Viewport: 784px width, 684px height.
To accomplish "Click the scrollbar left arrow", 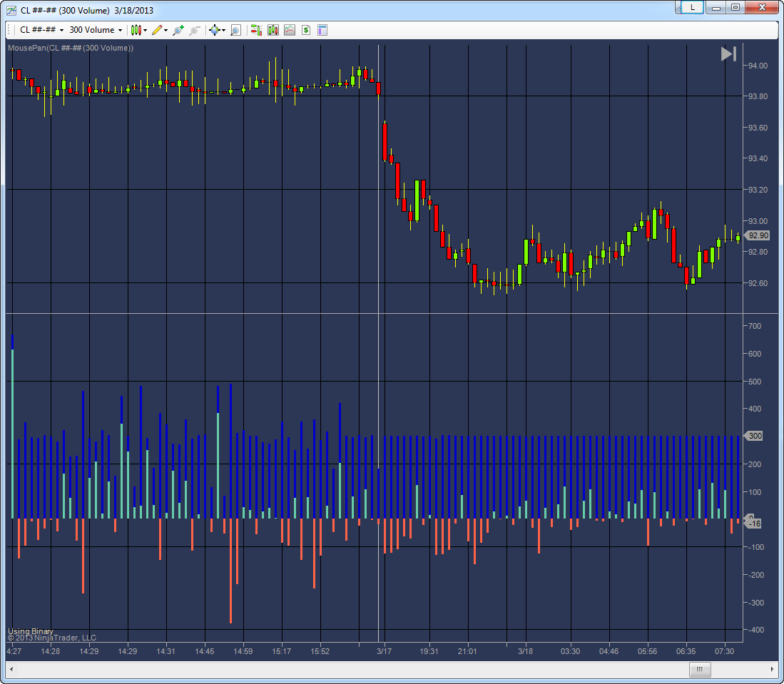I will pos(11,669).
